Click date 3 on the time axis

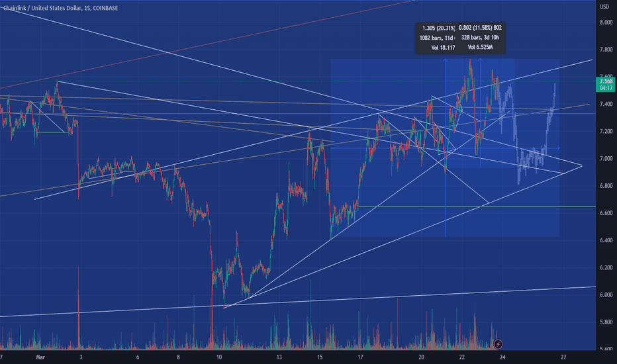pyautogui.click(x=81, y=357)
